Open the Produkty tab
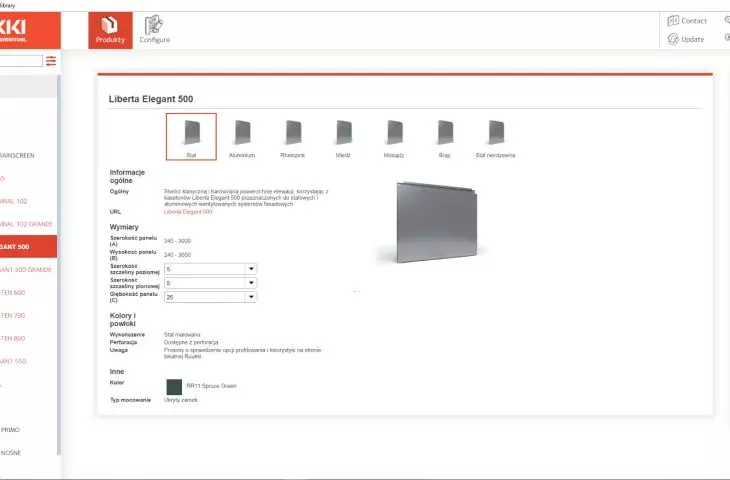The width and height of the screenshot is (730, 480). coord(110,30)
